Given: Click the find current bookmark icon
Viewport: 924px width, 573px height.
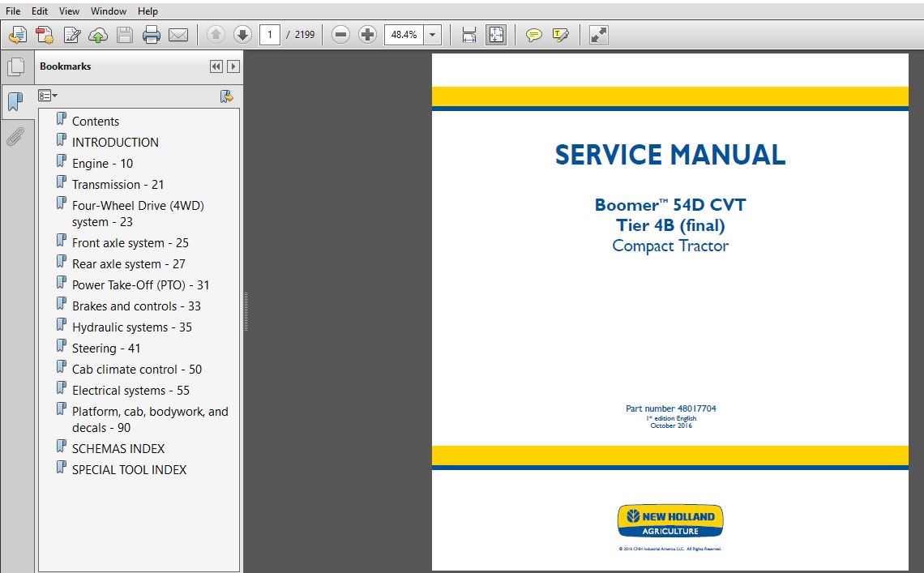Looking at the screenshot, I should click(226, 96).
